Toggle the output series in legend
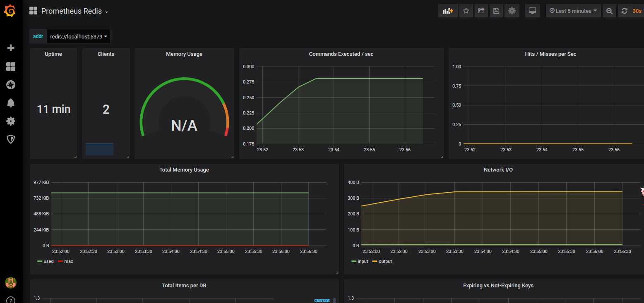This screenshot has width=644, height=303. click(385, 261)
